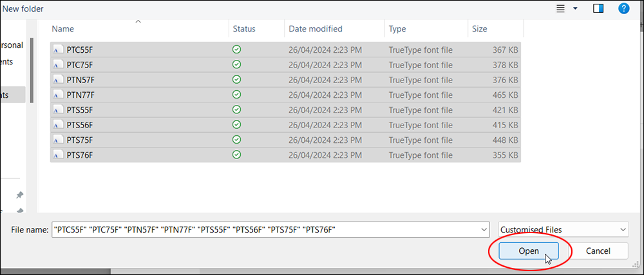Click the green sync status icon for PTS55F
This screenshot has height=275, width=644.
[236, 109]
